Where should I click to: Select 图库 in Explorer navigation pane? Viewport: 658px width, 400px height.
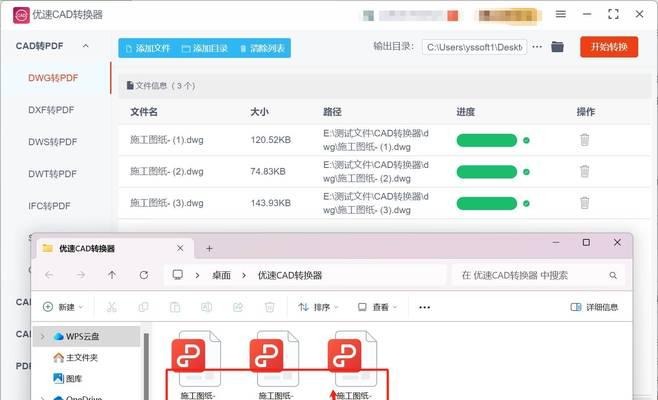(68, 378)
